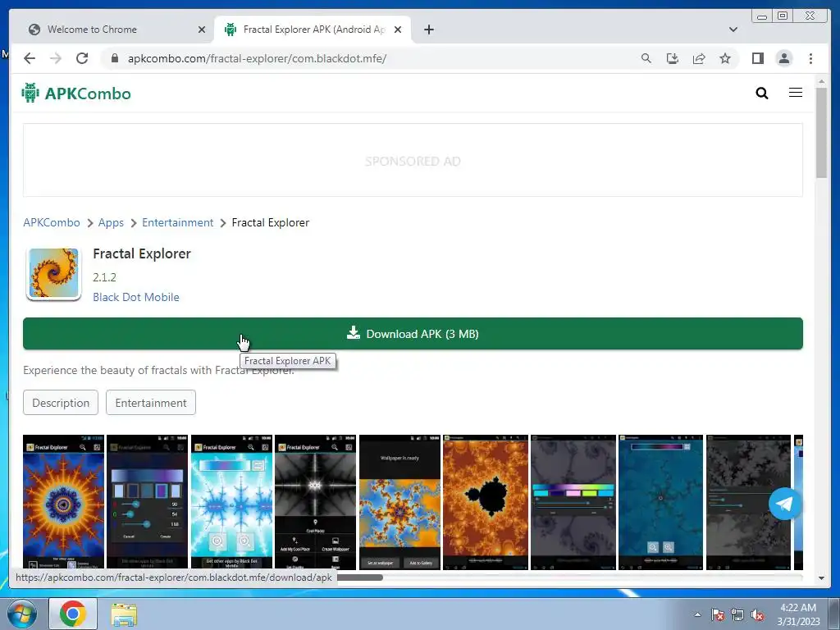Open Black Dot Mobile developer link
Screen dimensions: 840x630
[x=136, y=297]
